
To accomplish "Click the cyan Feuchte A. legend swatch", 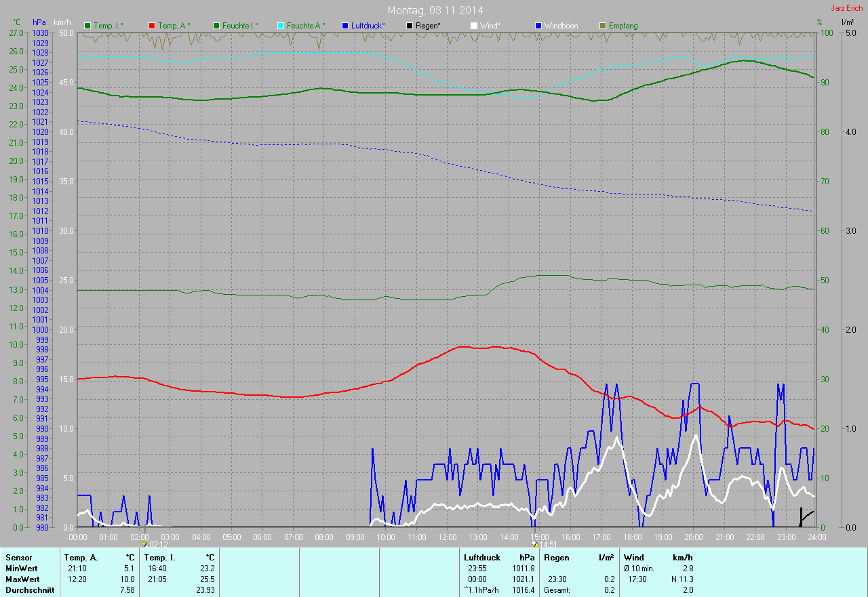I will click(x=279, y=26).
